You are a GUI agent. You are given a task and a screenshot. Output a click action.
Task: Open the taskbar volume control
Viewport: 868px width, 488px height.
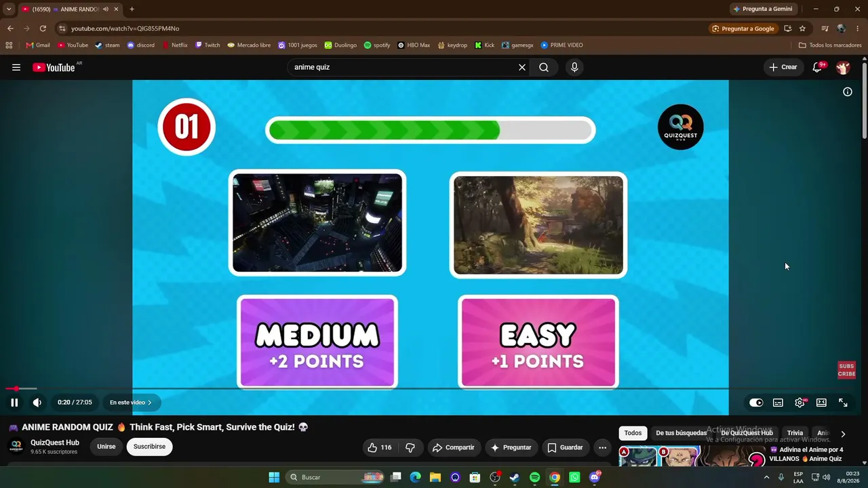(826, 477)
